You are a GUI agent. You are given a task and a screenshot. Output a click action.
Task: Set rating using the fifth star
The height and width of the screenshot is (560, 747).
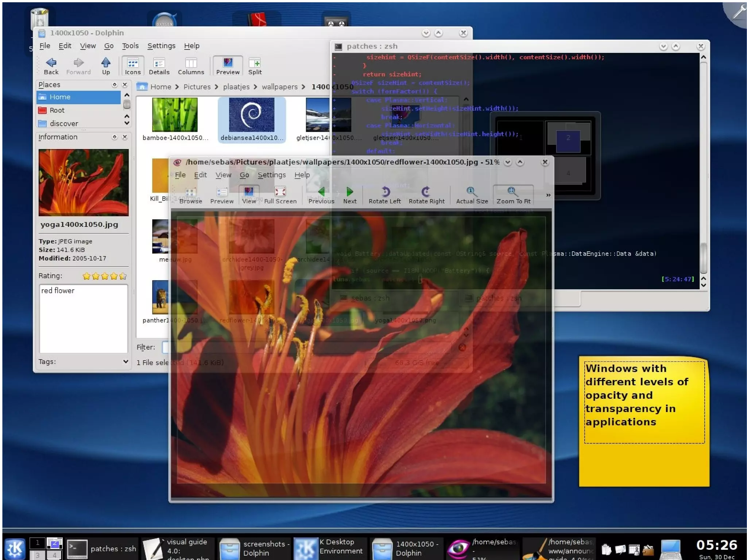click(123, 276)
